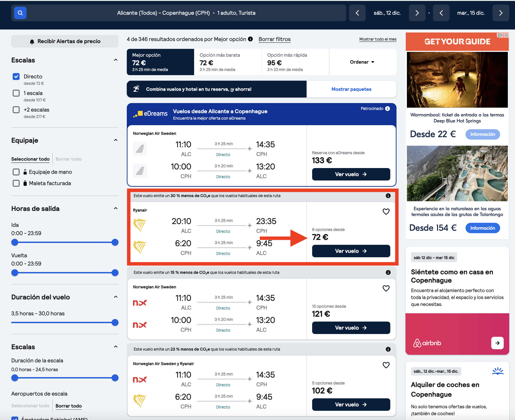The image size is (515, 420).
Task: Collapse the Duración del vuelo section
Action: [116, 297]
